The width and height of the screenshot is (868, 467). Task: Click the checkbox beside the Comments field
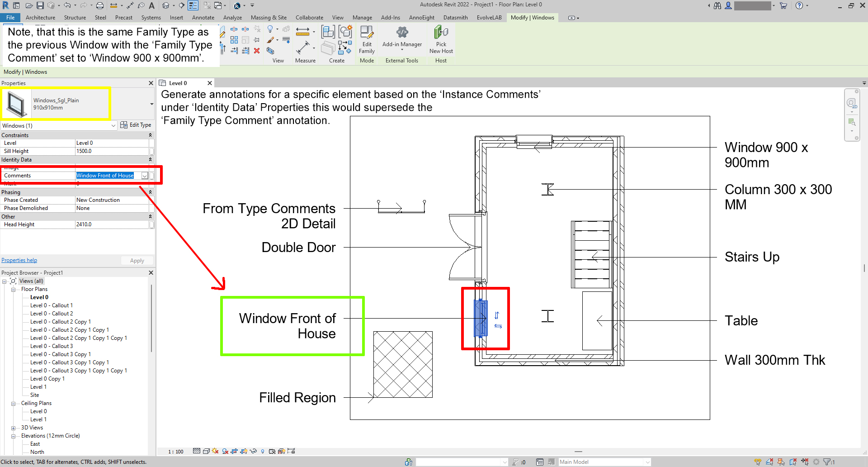pyautogui.click(x=151, y=176)
